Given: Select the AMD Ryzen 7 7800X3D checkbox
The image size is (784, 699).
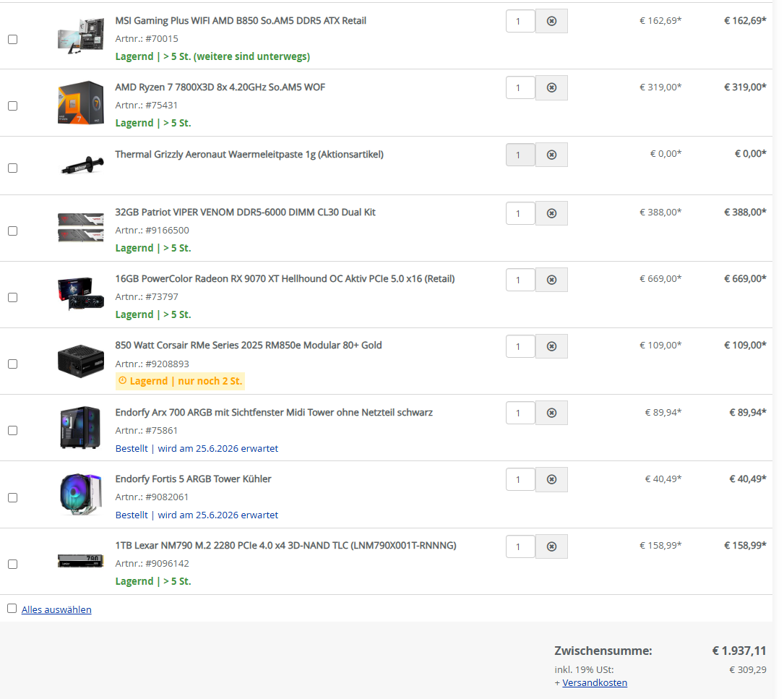Looking at the screenshot, I should tap(13, 106).
